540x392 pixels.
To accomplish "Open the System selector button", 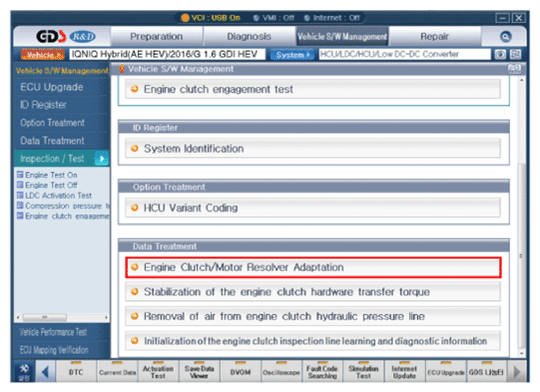I will [x=292, y=55].
